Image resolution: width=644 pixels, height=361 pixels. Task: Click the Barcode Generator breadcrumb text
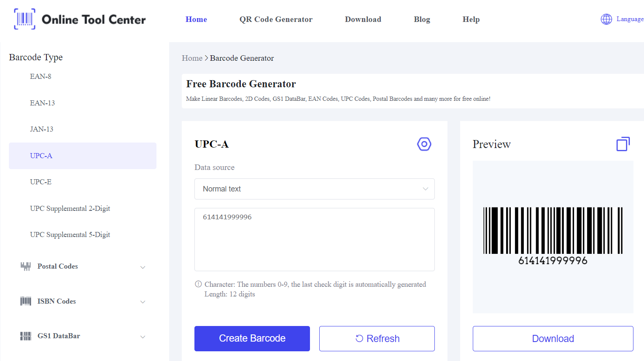coord(242,58)
